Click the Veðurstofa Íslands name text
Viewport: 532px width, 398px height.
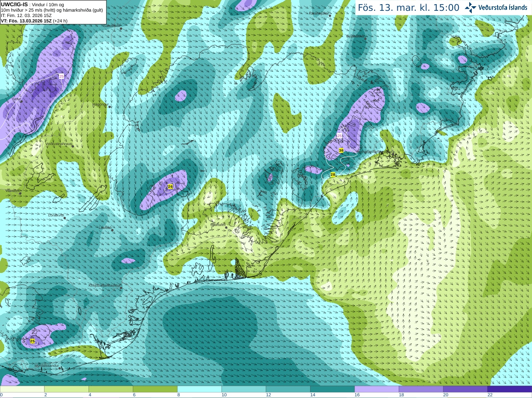tap(503, 7)
